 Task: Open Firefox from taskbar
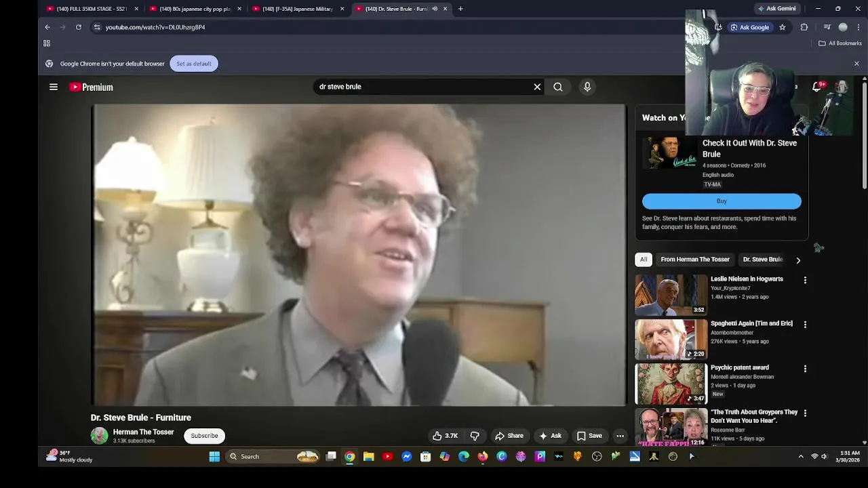[483, 456]
